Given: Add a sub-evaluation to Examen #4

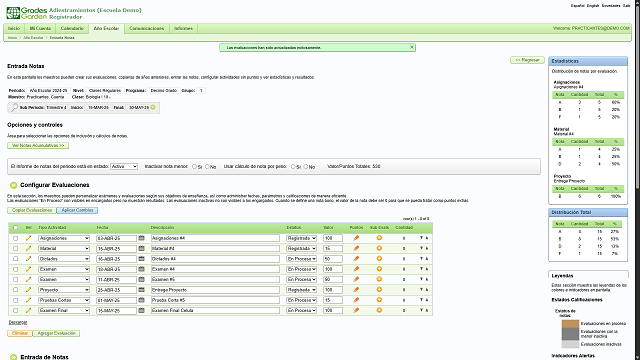Looking at the screenshot, I should tap(379, 269).
